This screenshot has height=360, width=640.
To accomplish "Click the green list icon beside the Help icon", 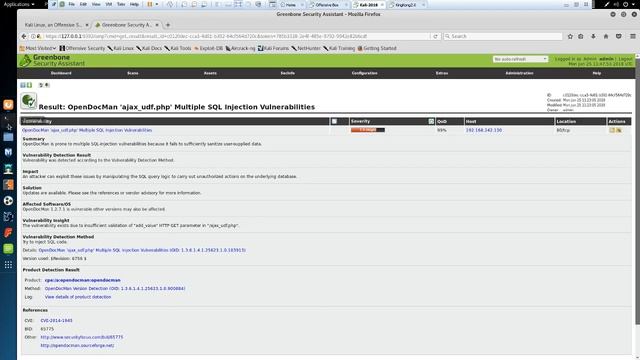I will (29, 85).
